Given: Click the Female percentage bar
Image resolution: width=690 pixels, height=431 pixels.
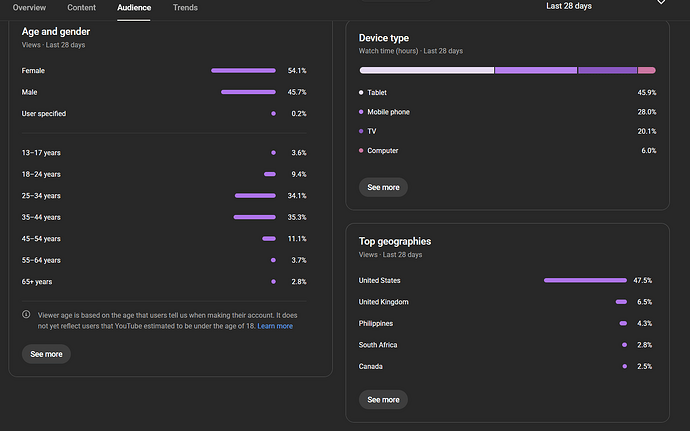Looking at the screenshot, I should tap(243, 71).
